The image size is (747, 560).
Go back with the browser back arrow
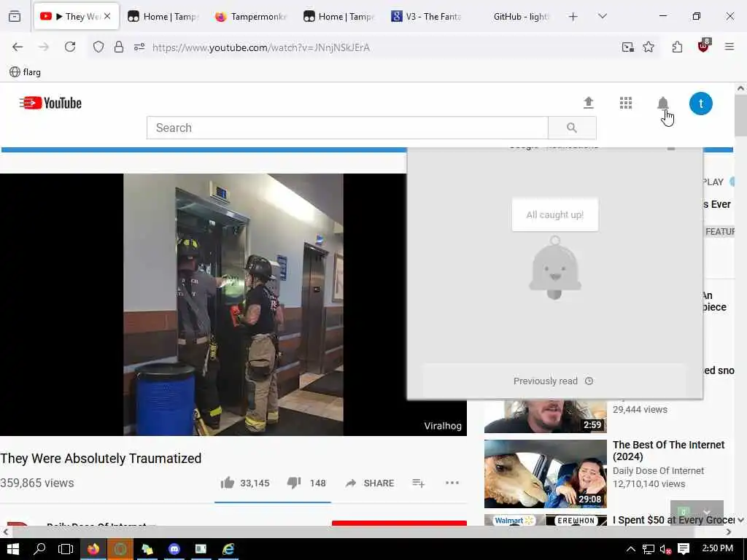[18, 47]
